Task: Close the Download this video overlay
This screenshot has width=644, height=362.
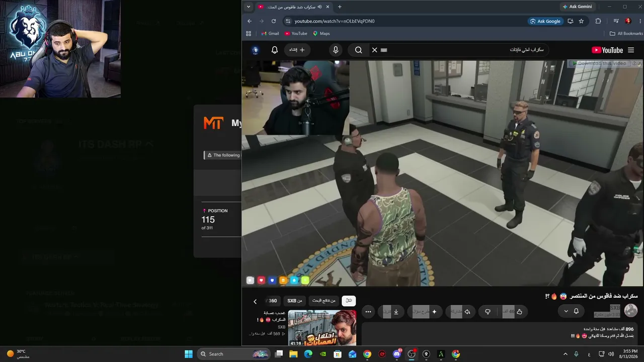Action: click(x=639, y=63)
